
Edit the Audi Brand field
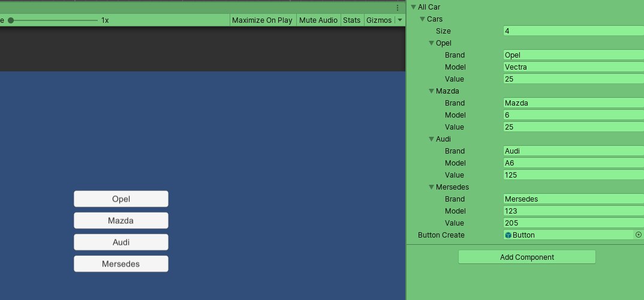point(573,151)
